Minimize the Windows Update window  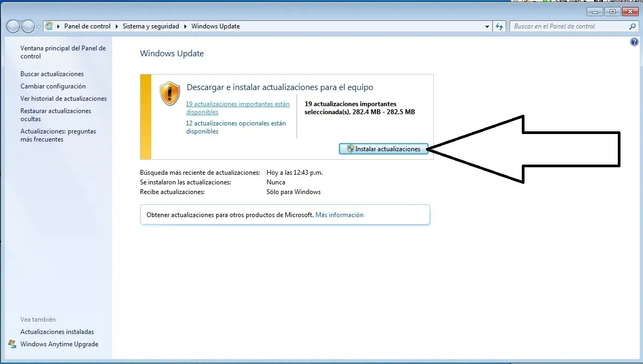[595, 12]
